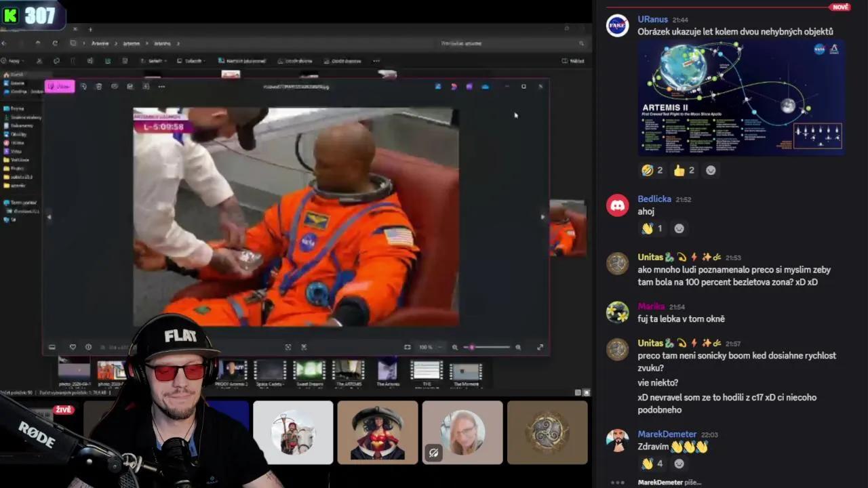Viewport: 868px width, 488px height.
Task: Click the zoom in magnifier icon
Action: point(518,347)
